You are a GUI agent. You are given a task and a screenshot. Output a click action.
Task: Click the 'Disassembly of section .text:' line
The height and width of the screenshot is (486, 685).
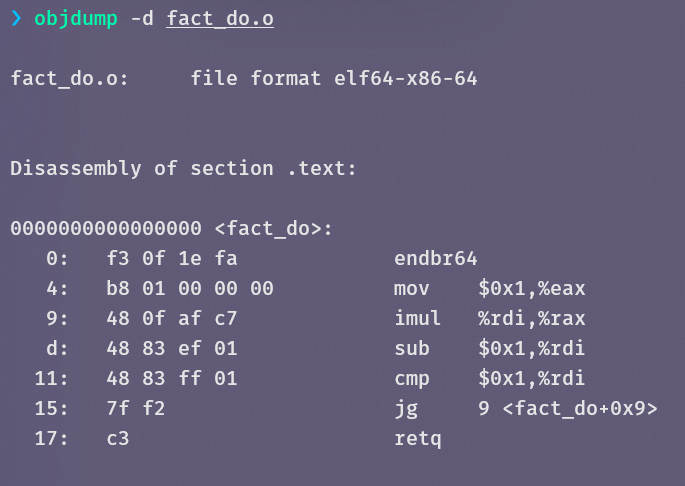(x=183, y=168)
